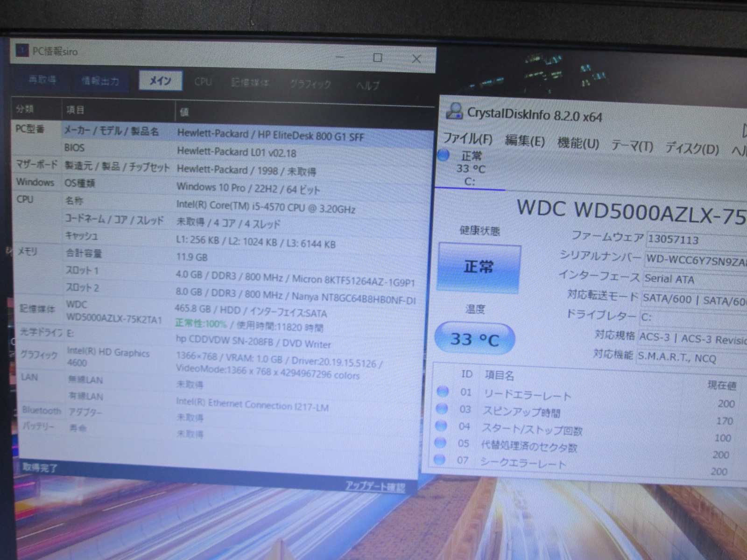This screenshot has height=560, width=747.
Task: Click the firmware field showing 13057113
Action: pyautogui.click(x=697, y=240)
